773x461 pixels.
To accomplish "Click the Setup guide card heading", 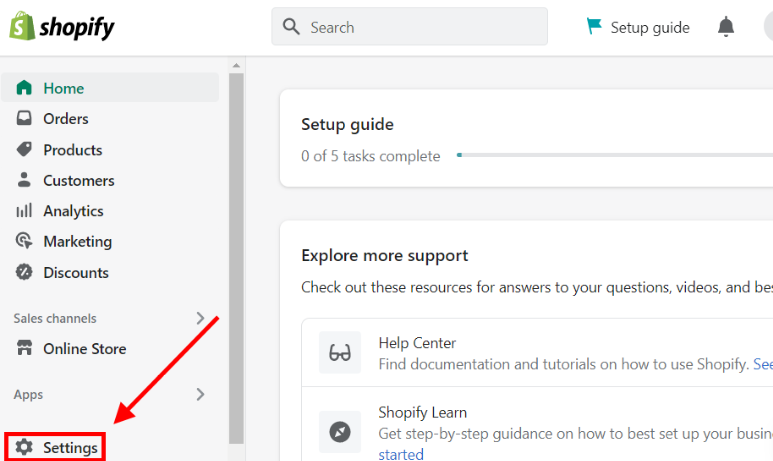I will (x=347, y=124).
